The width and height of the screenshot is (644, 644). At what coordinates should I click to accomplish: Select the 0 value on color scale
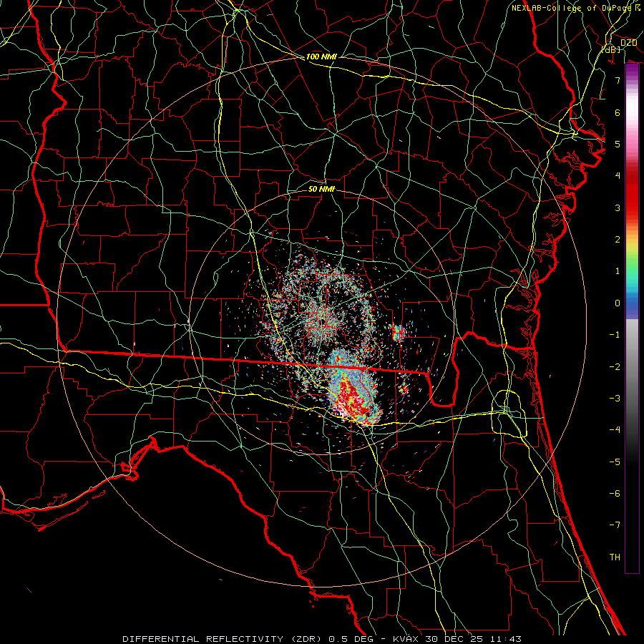(618, 303)
